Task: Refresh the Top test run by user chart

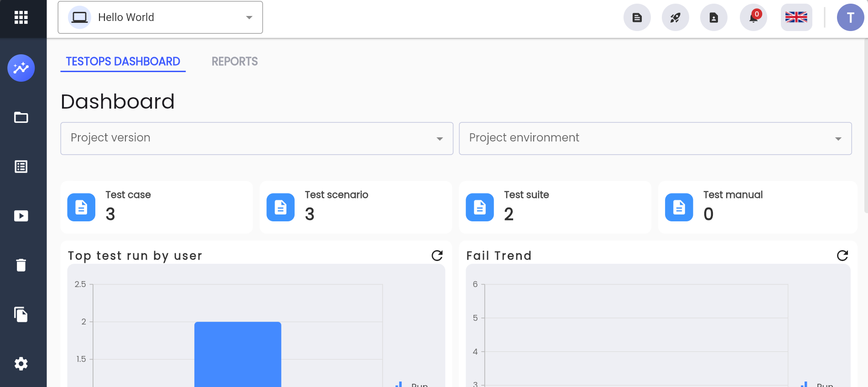Action: point(437,256)
